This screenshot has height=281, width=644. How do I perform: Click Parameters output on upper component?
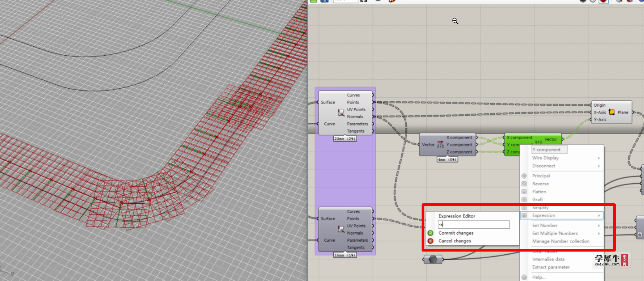[357, 124]
